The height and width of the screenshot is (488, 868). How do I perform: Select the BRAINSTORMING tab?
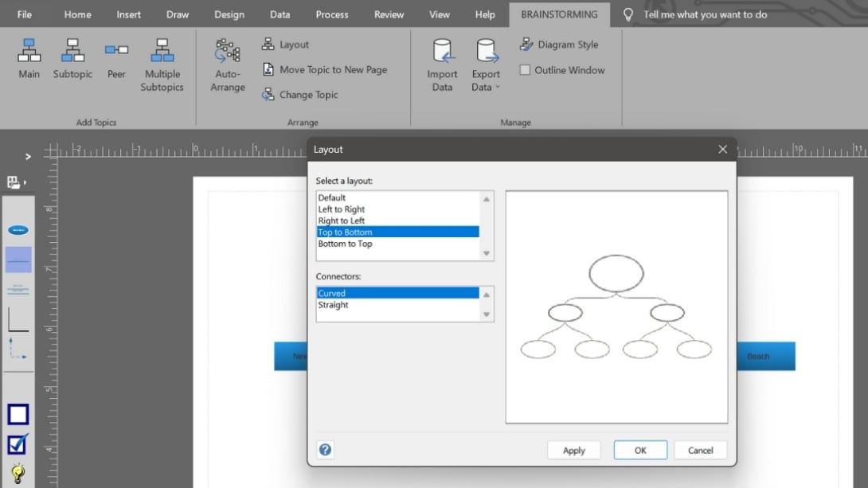(x=559, y=14)
